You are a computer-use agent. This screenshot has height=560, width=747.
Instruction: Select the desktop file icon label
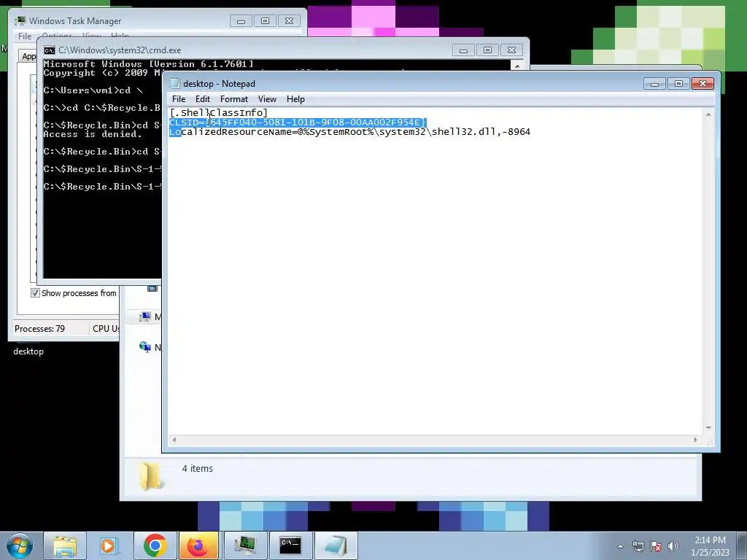(x=28, y=351)
